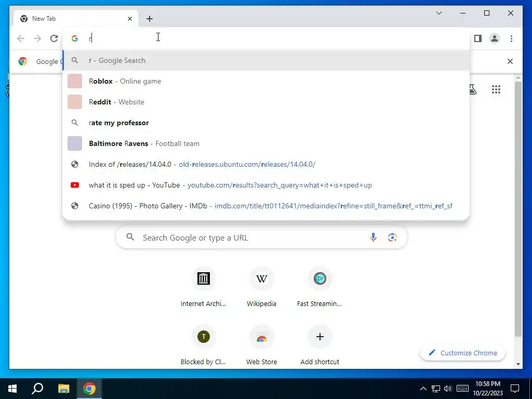Open Windows taskbar search
Viewport: 532px width, 399px height.
[x=37, y=389]
